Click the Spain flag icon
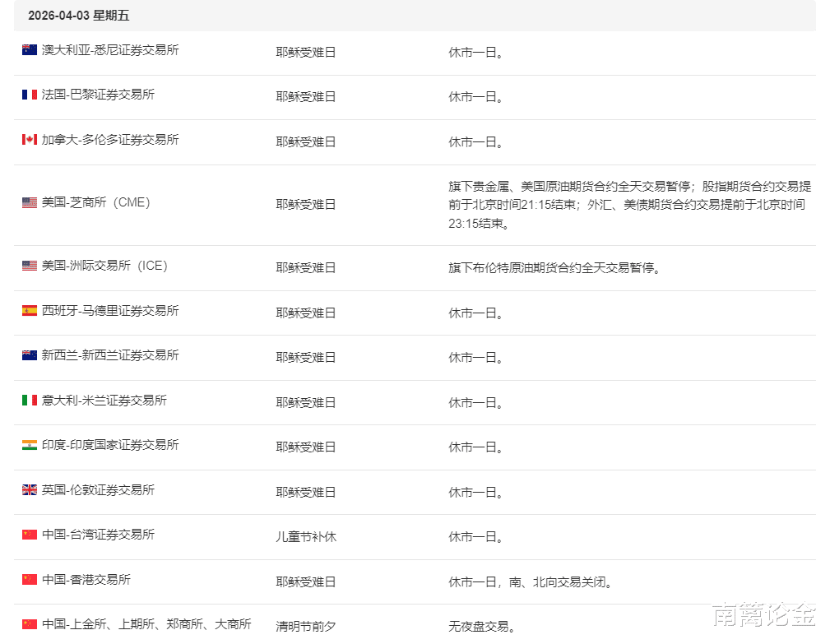This screenshot has height=644, width=830. click(x=29, y=310)
